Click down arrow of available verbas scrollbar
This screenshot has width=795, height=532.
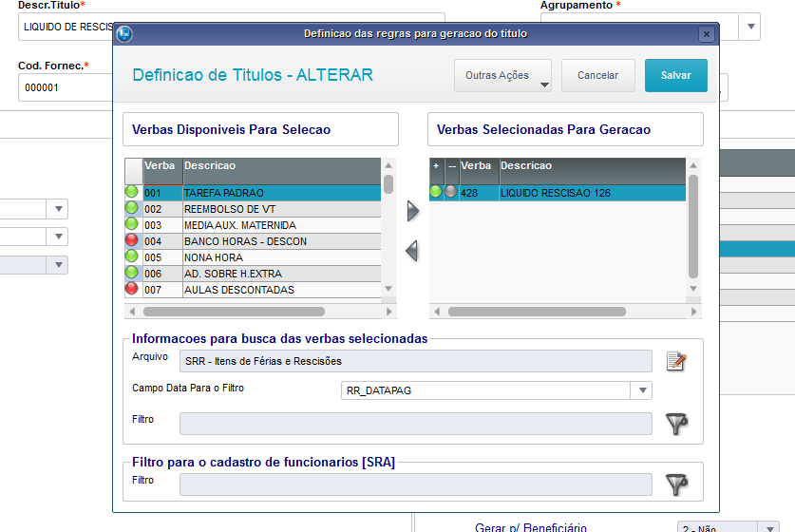coord(388,289)
